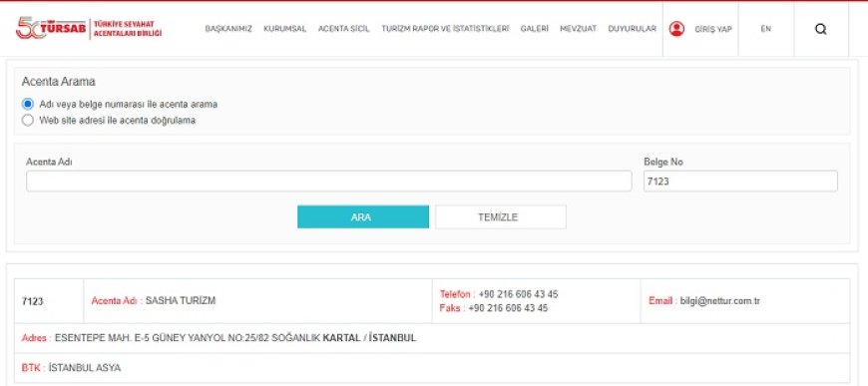
Task: Switch language to EN
Action: 765,29
